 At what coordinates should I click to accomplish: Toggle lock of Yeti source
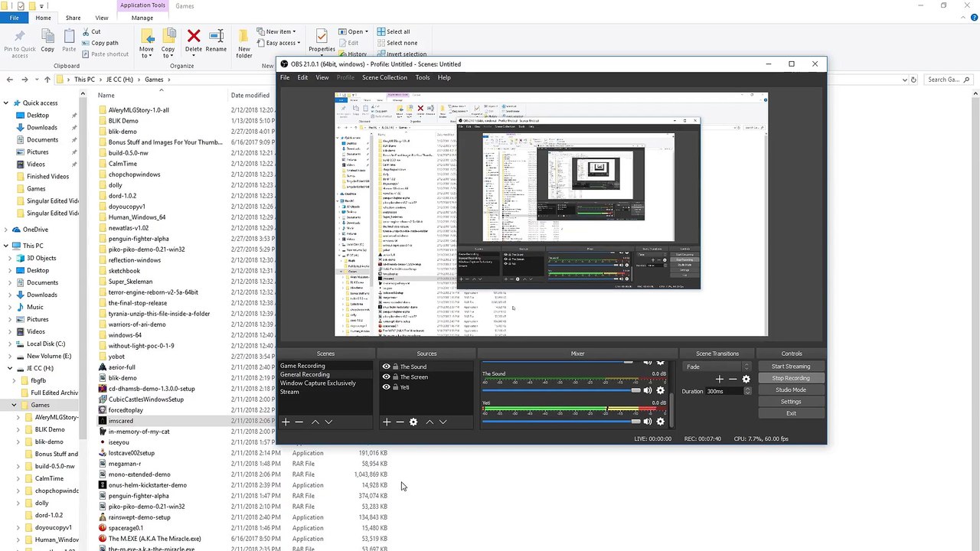pos(395,387)
